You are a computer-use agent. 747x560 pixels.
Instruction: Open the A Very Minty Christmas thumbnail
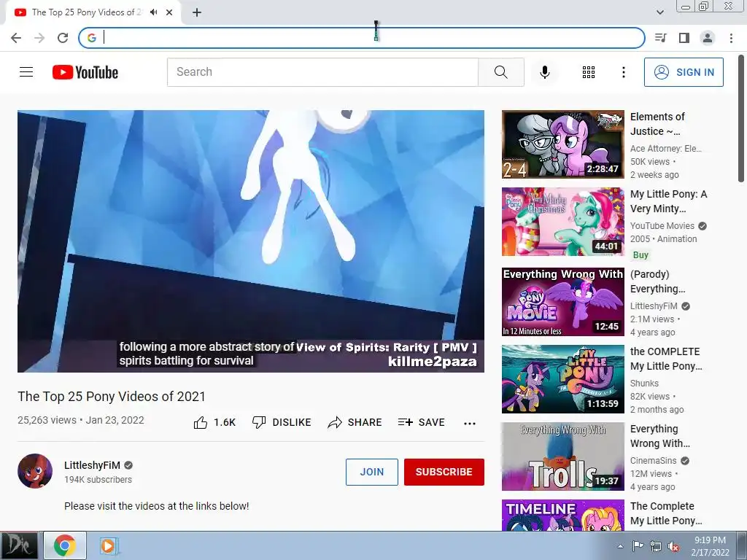click(562, 222)
